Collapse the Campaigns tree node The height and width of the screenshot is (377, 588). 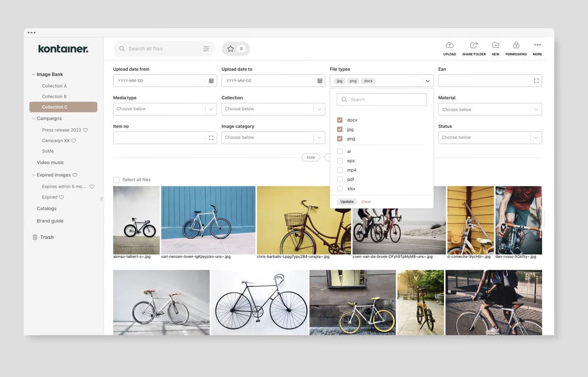33,119
